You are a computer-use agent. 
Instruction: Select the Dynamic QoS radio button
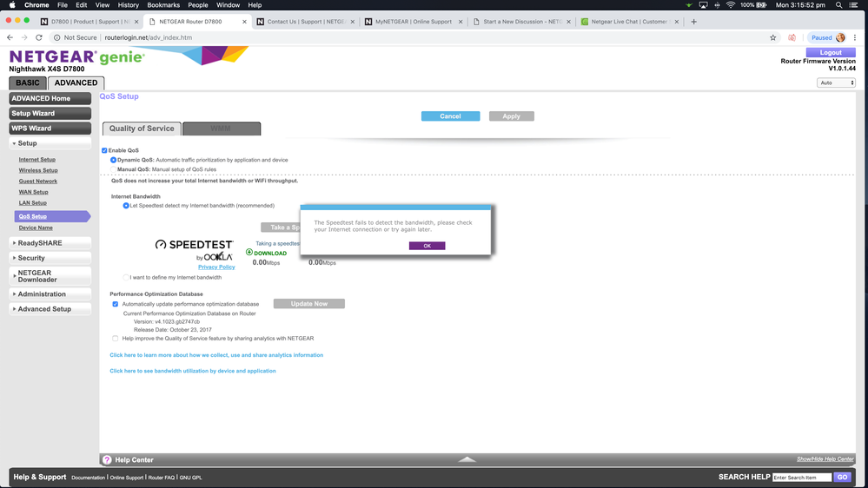114,160
